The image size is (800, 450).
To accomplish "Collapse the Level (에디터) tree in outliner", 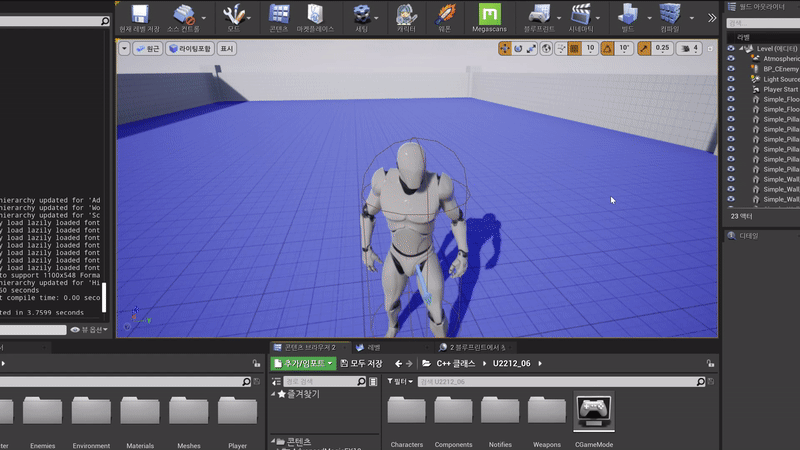I will (x=741, y=48).
